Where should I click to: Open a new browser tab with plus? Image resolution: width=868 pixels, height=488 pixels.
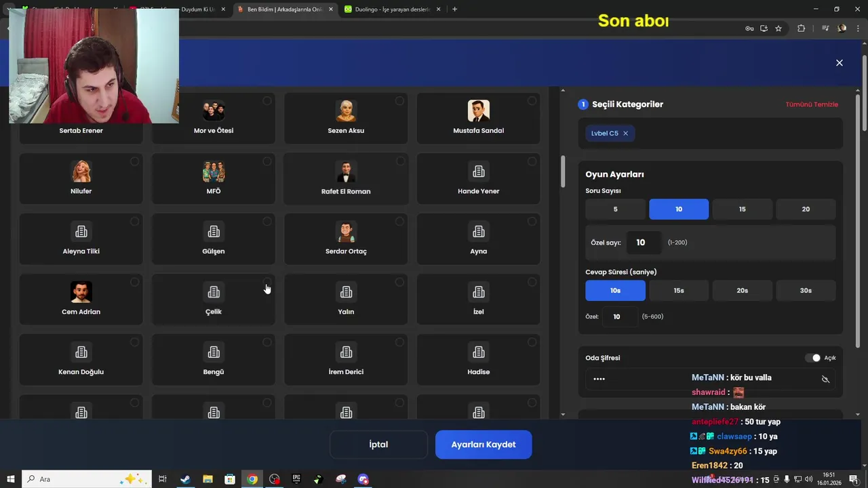(x=454, y=9)
